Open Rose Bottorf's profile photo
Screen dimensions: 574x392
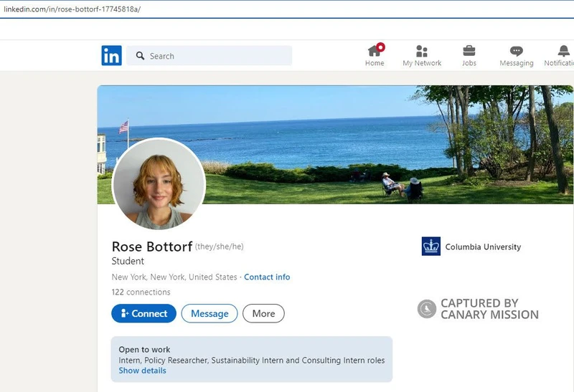tap(159, 184)
